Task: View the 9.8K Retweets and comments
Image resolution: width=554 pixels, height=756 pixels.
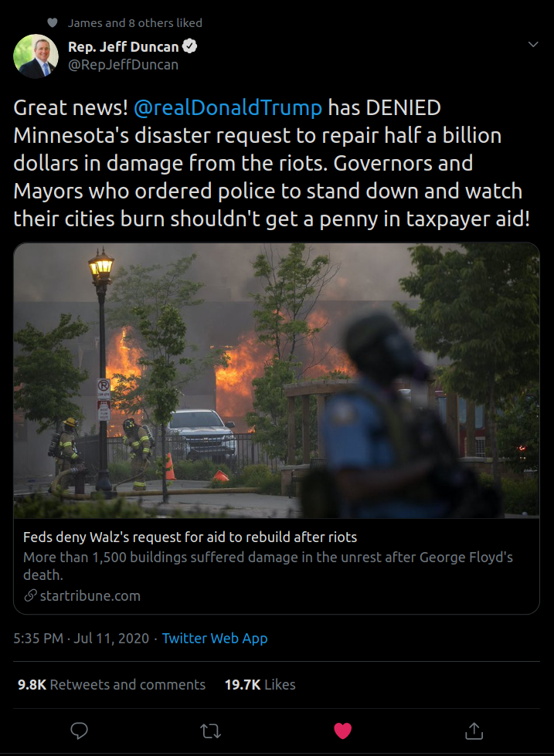Action: click(111, 685)
